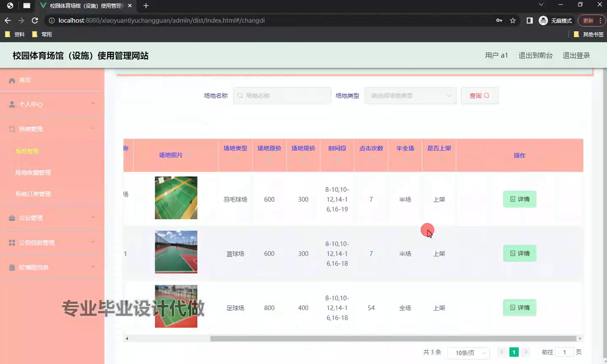This screenshot has width=607, height=364.
Task: View 详情 for 足球场 row
Action: pos(520,308)
